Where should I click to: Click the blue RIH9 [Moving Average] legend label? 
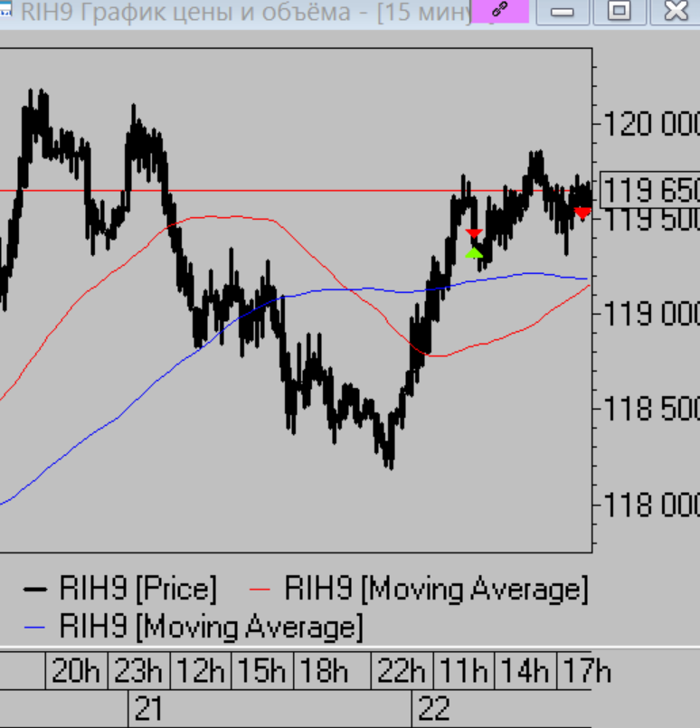pos(210,626)
